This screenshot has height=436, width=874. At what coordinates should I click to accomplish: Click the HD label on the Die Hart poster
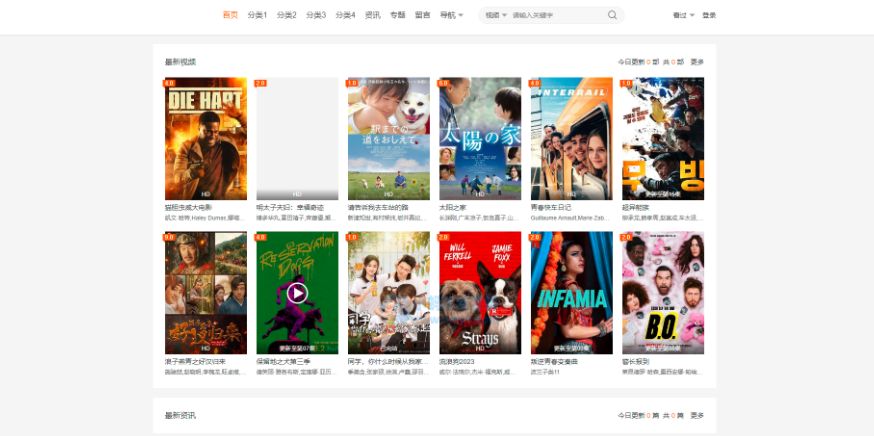[x=206, y=194]
